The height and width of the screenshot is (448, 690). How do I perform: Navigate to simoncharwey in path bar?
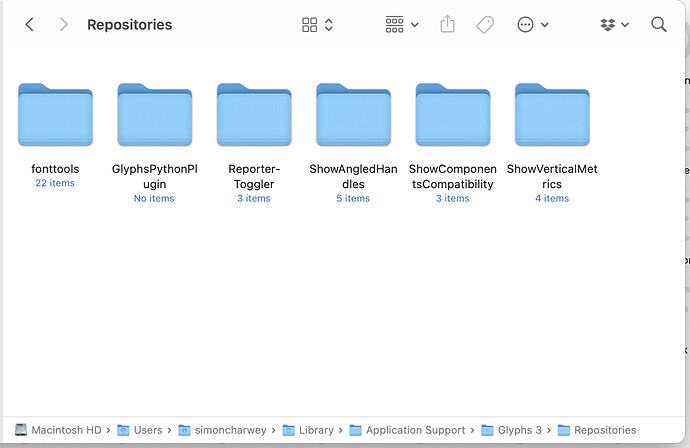point(225,430)
